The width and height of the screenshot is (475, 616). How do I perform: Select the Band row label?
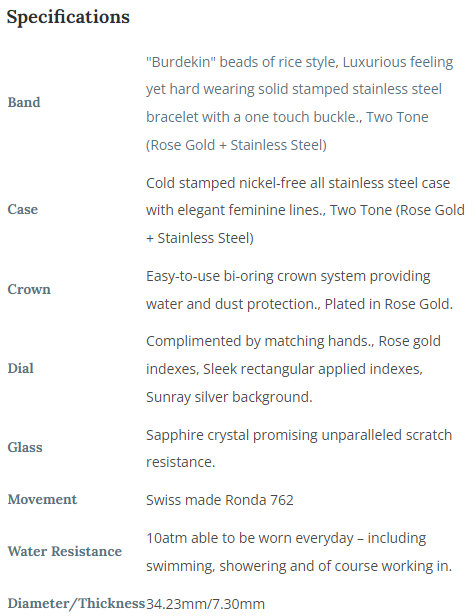[24, 102]
